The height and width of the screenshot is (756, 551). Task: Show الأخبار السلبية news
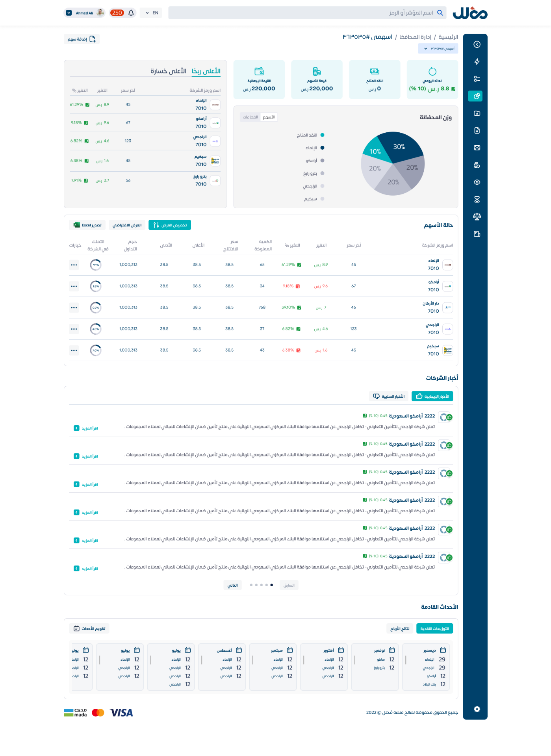click(x=389, y=397)
